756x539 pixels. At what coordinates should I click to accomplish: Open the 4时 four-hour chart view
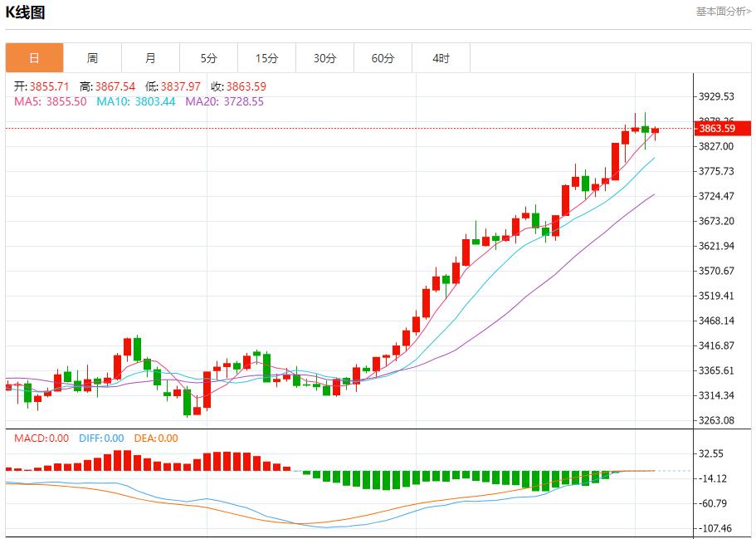441,58
